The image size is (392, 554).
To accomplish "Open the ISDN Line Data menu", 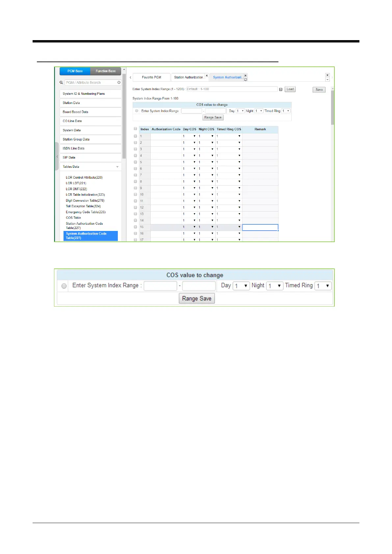I will [91, 148].
